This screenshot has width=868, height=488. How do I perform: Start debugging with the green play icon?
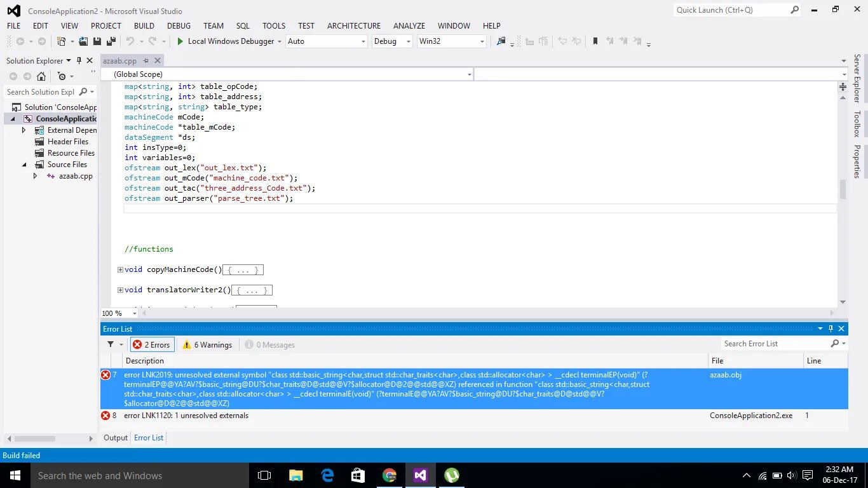pos(180,41)
